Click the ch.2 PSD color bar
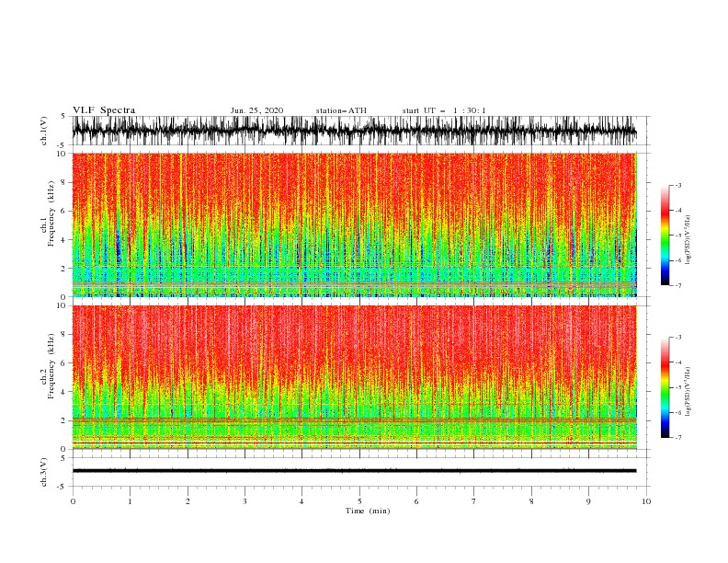 [665, 387]
